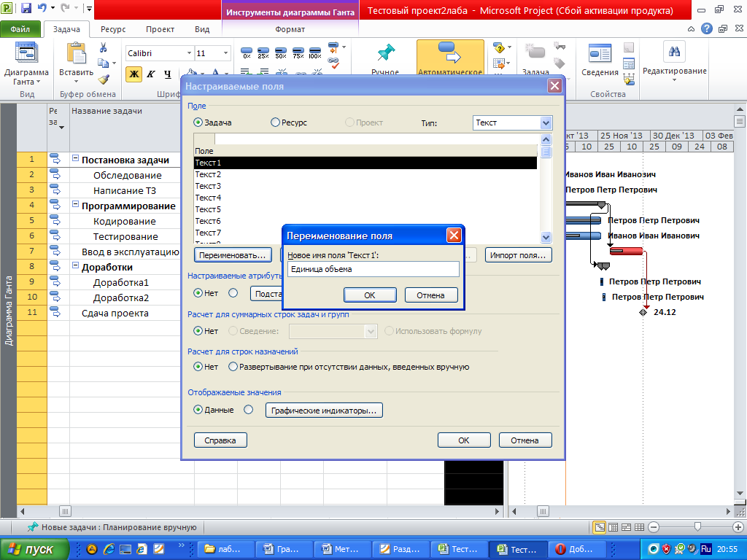The height and width of the screenshot is (560, 747).
Task: Click the 'Справка' help button
Action: (220, 440)
